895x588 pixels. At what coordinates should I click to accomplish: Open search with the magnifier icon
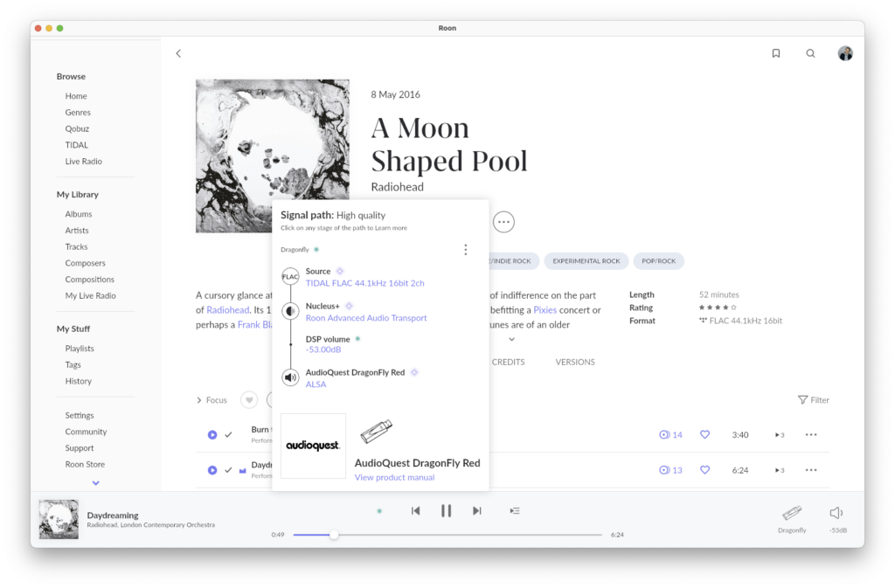click(810, 53)
